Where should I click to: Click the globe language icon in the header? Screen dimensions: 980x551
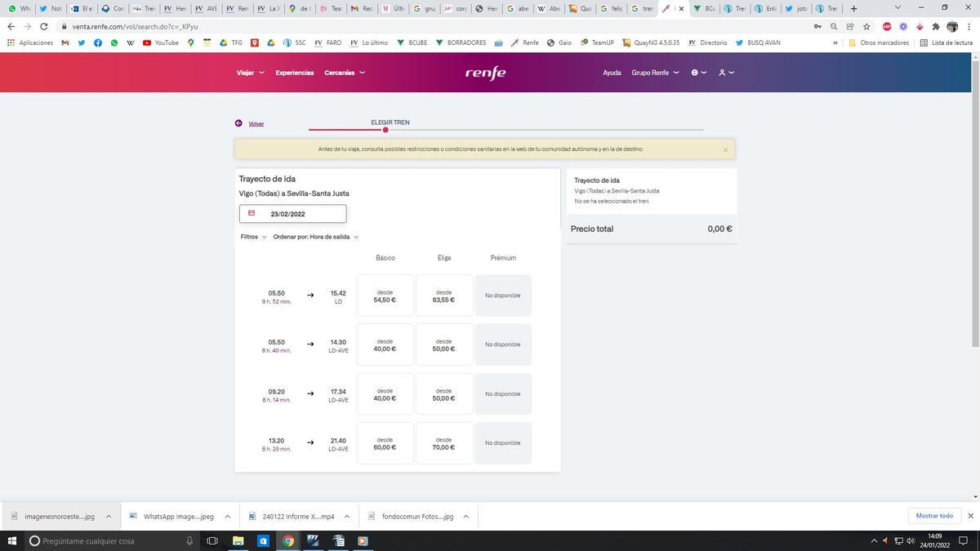(x=695, y=73)
